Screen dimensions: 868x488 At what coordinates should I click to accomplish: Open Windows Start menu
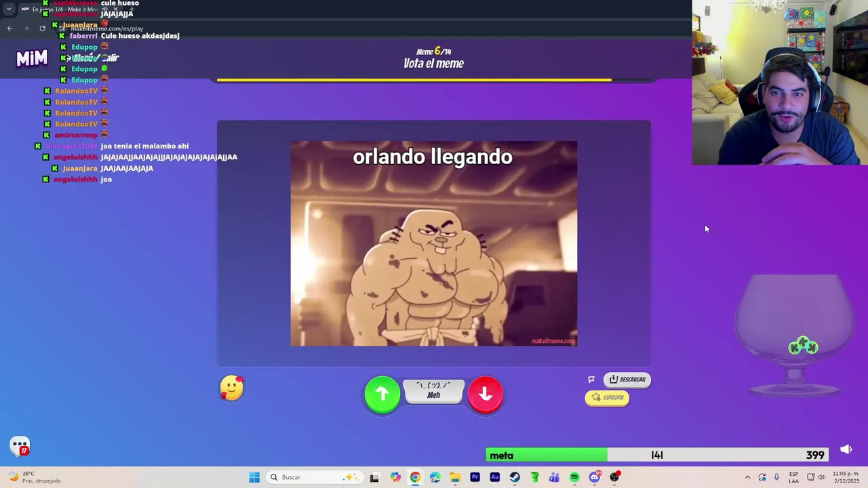pos(254,477)
